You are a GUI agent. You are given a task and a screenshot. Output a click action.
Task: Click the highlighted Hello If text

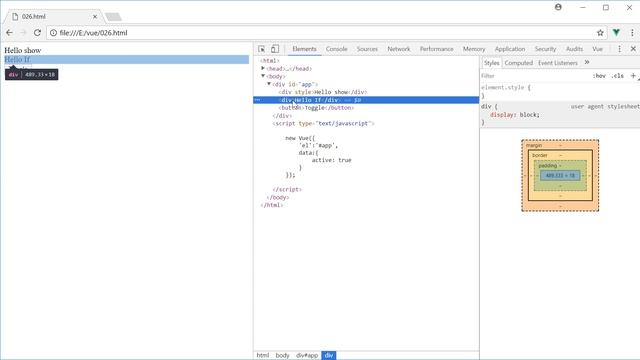coord(17,60)
